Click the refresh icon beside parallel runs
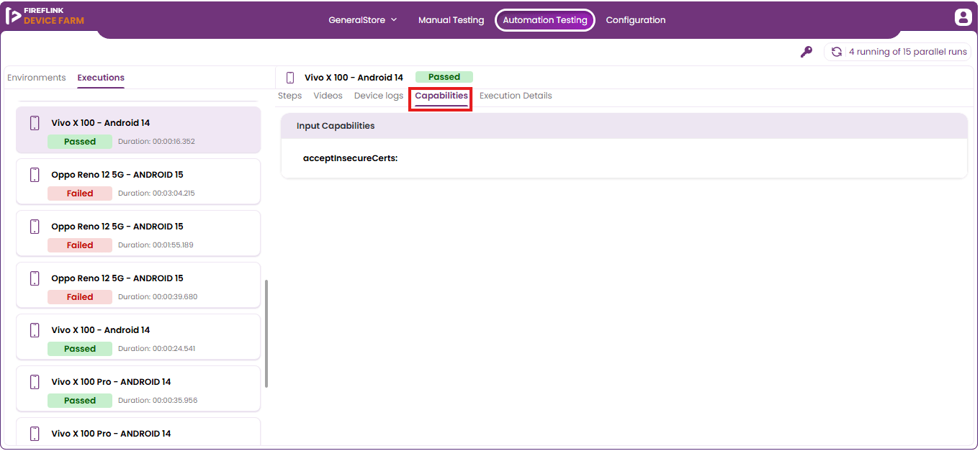Image resolution: width=980 pixels, height=451 pixels. click(837, 52)
